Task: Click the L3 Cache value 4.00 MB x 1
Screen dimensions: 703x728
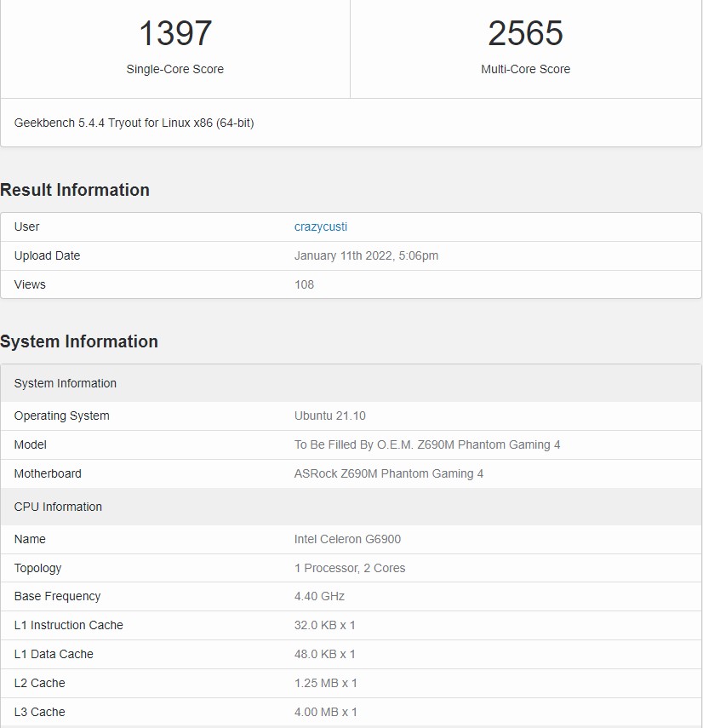Action: (x=325, y=712)
